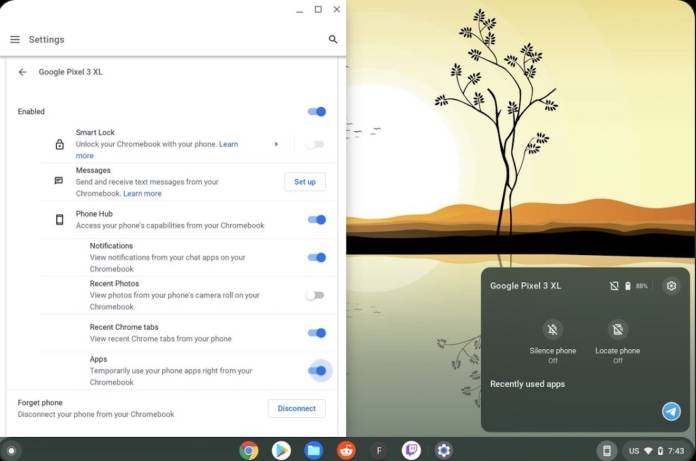
Task: Click the Disconnect button
Action: [297, 408]
